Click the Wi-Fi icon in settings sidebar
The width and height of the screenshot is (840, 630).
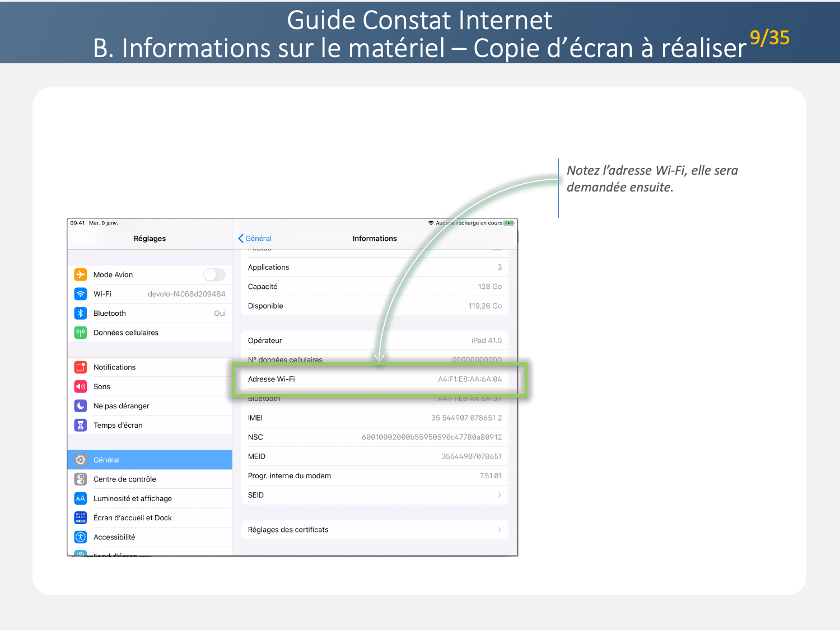81,294
